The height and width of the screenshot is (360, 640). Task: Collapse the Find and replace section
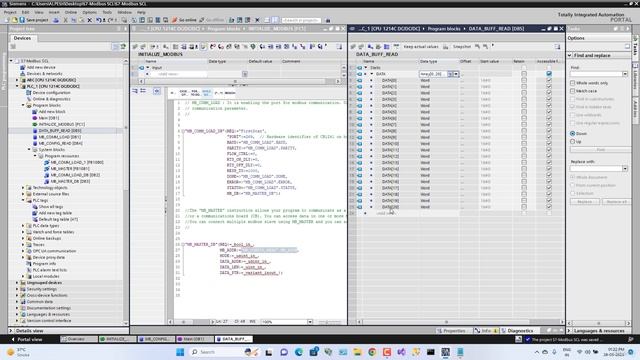pos(570,55)
